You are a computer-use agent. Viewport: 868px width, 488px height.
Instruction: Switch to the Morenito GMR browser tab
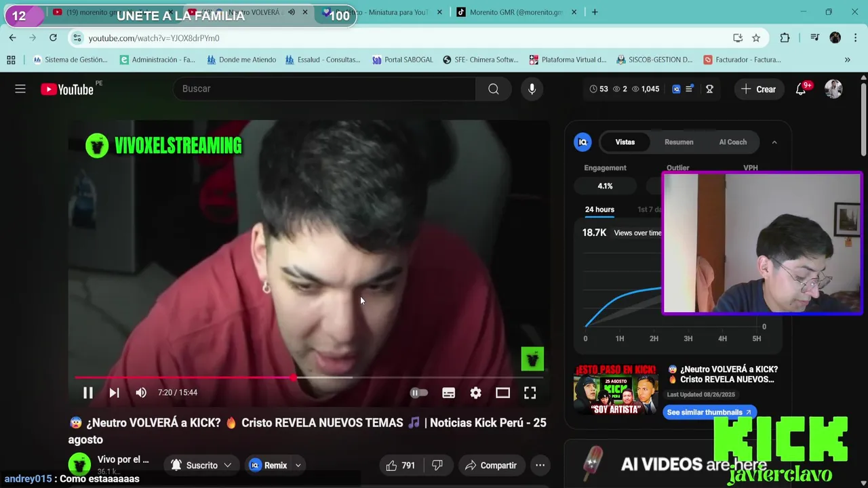tap(516, 12)
